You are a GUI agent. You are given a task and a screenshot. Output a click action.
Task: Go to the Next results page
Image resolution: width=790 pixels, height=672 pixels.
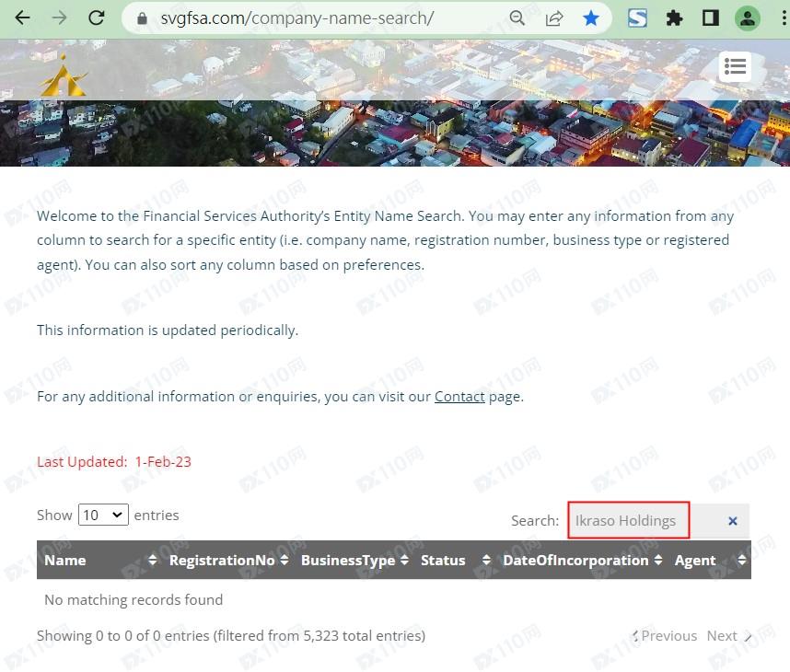728,636
